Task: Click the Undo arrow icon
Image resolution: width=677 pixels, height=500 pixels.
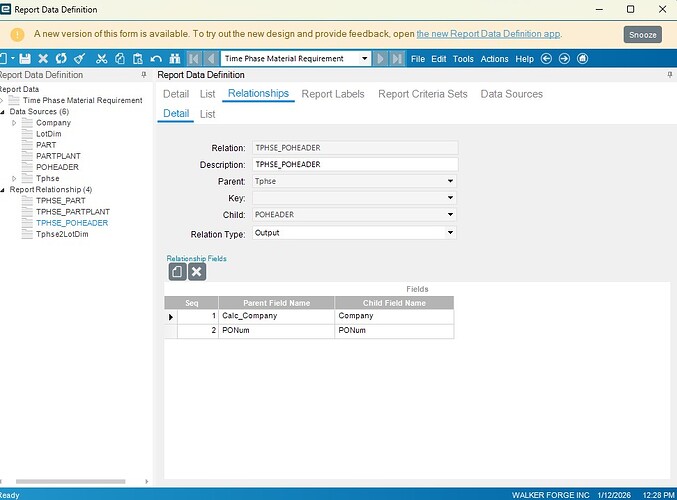Action: point(155,59)
